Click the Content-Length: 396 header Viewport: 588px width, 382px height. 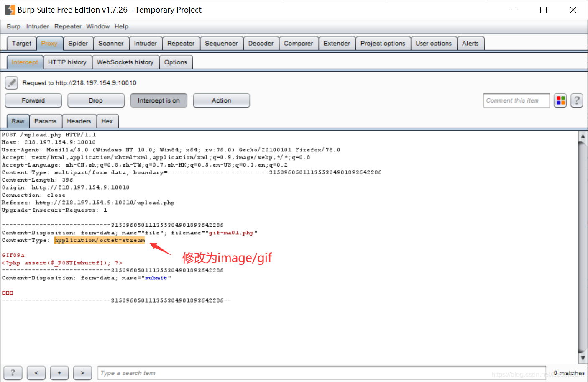tap(37, 180)
